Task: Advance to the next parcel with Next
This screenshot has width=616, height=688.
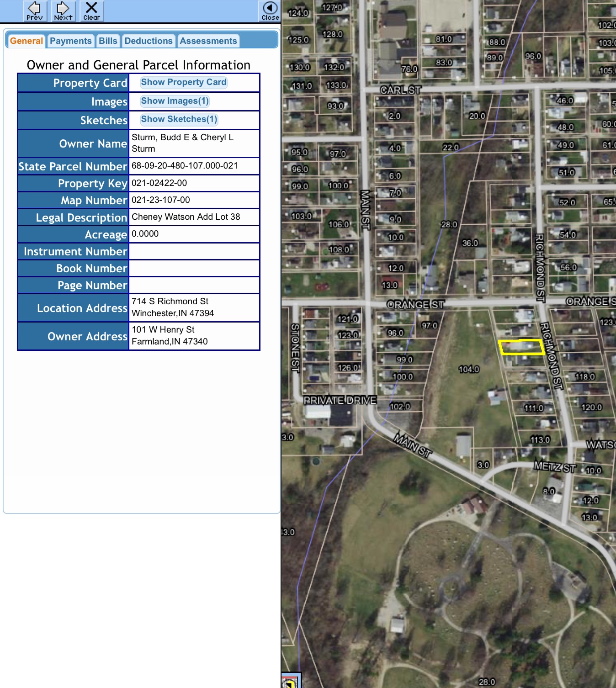Action: (x=63, y=11)
